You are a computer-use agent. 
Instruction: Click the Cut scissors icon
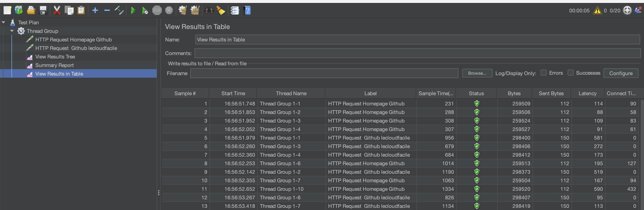pyautogui.click(x=57, y=10)
